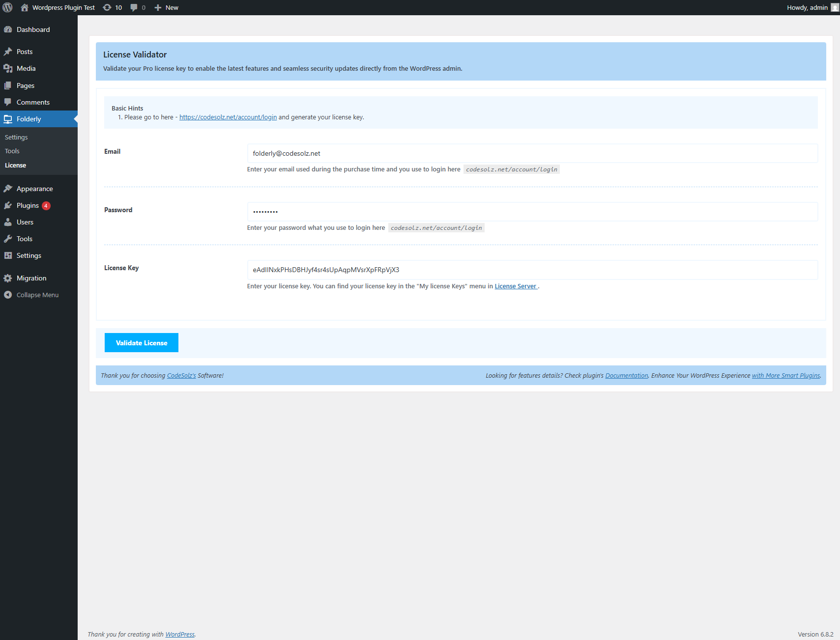Viewport: 840px width, 640px height.
Task: Click the New content menu
Action: click(166, 7)
